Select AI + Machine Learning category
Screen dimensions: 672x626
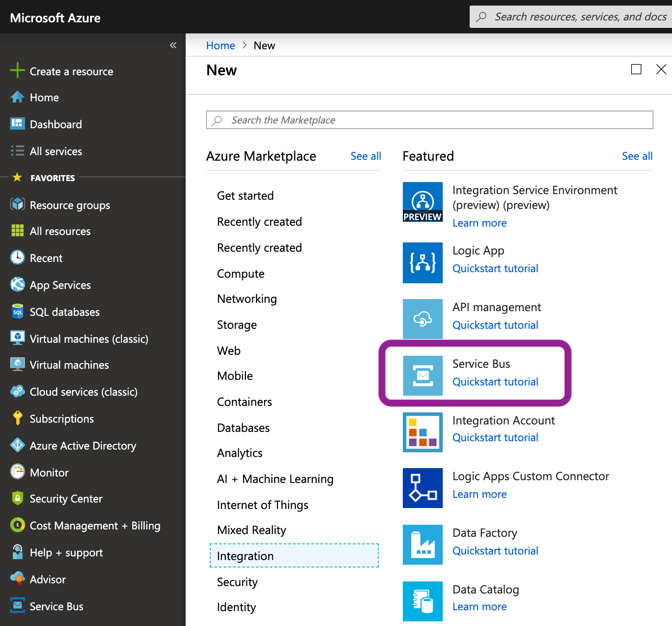click(275, 479)
